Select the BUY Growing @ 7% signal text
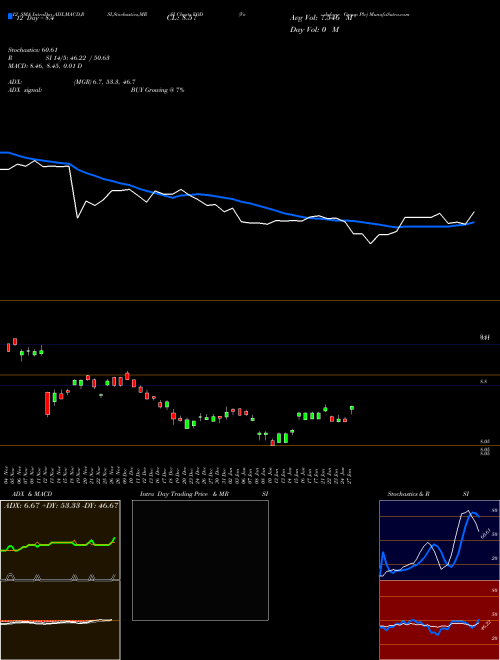The width and height of the screenshot is (500, 660). [x=157, y=90]
